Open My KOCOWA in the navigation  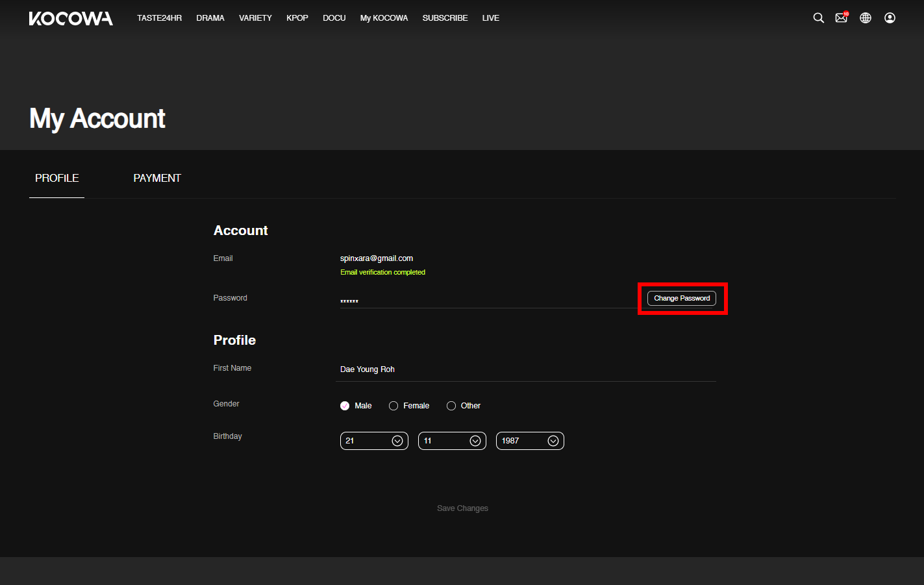(384, 18)
